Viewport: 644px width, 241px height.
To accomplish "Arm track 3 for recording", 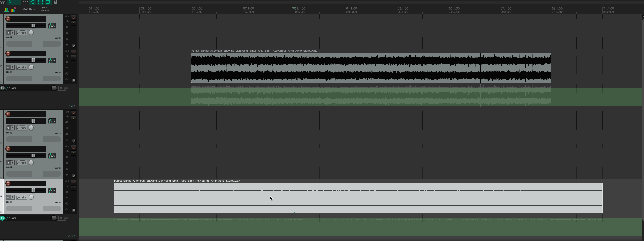I will 8,114.
